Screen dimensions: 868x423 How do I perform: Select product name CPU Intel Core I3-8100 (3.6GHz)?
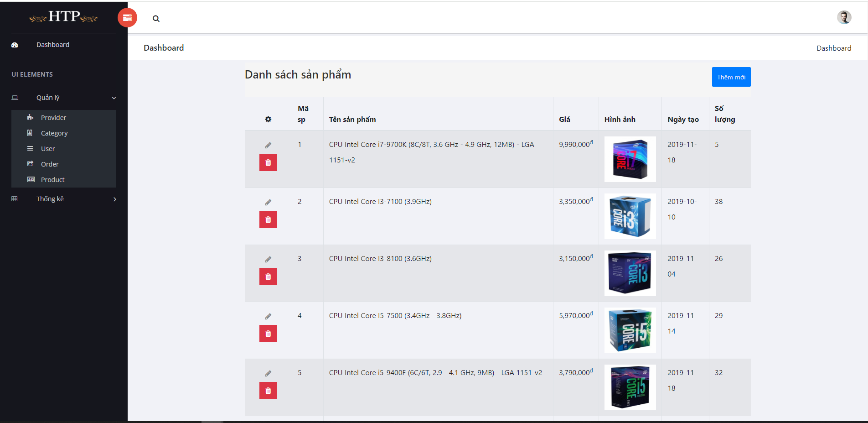[380, 258]
